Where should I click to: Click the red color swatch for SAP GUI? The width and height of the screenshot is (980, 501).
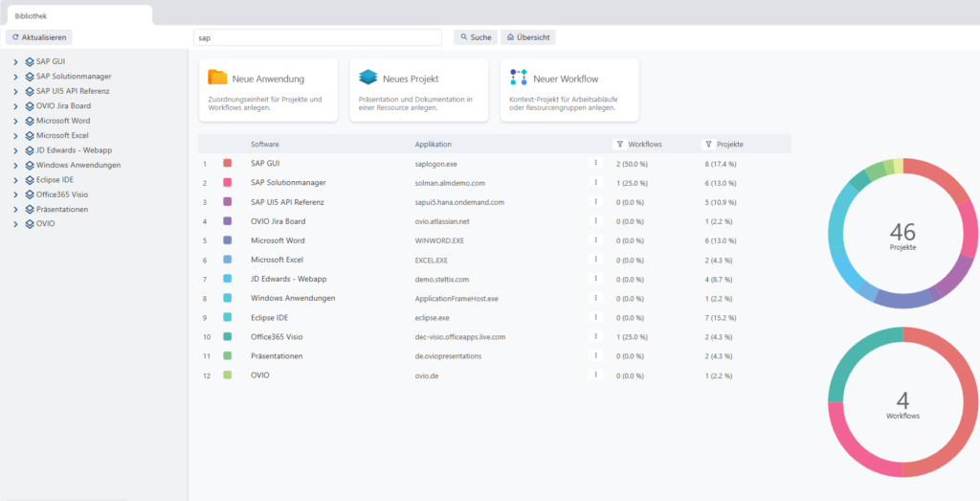pos(228,163)
